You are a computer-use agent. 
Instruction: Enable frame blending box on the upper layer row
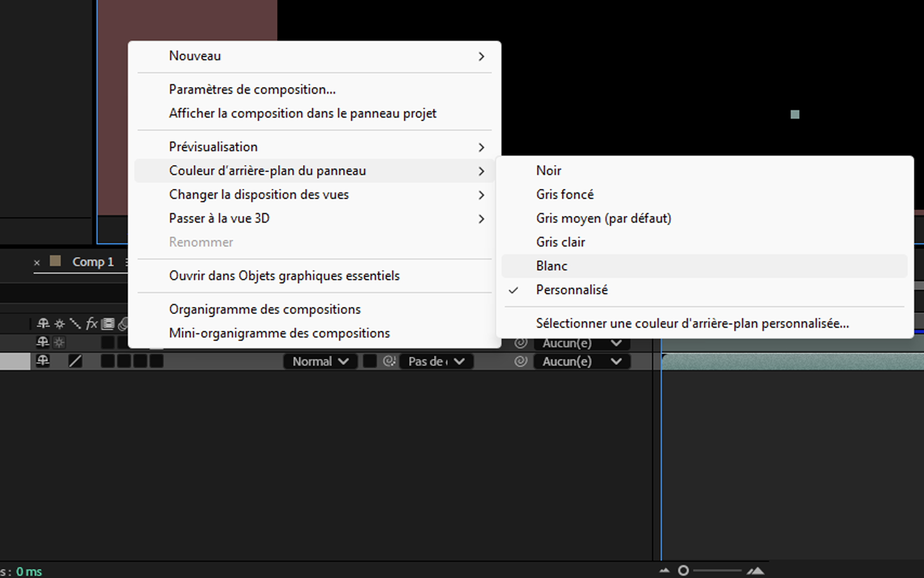[108, 342]
